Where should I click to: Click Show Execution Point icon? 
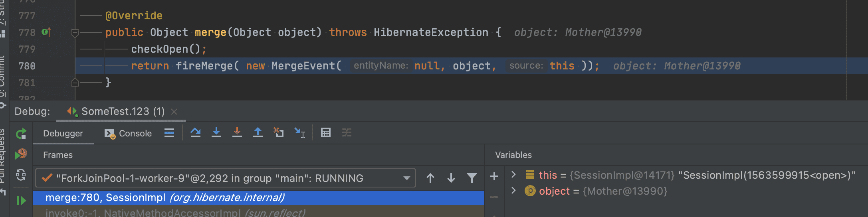click(169, 133)
